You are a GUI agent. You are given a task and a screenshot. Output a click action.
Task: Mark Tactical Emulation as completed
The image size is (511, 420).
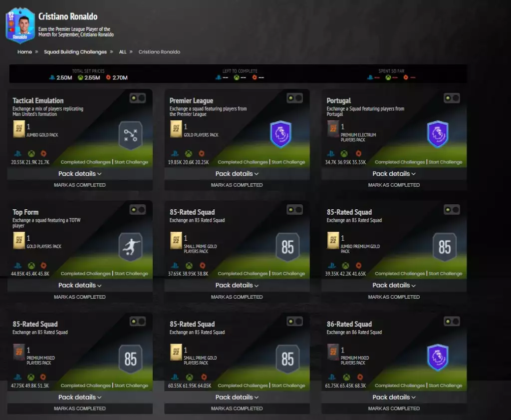[80, 185]
